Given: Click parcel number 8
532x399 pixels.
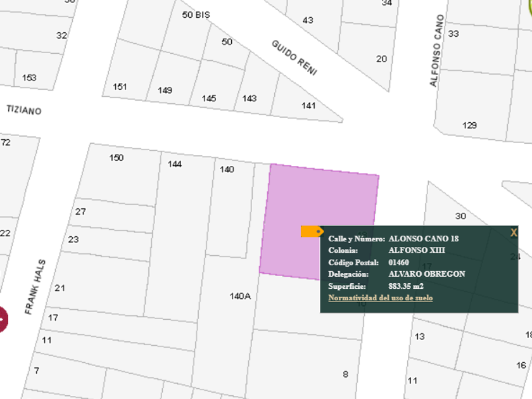Looking at the screenshot, I should pos(345,374).
